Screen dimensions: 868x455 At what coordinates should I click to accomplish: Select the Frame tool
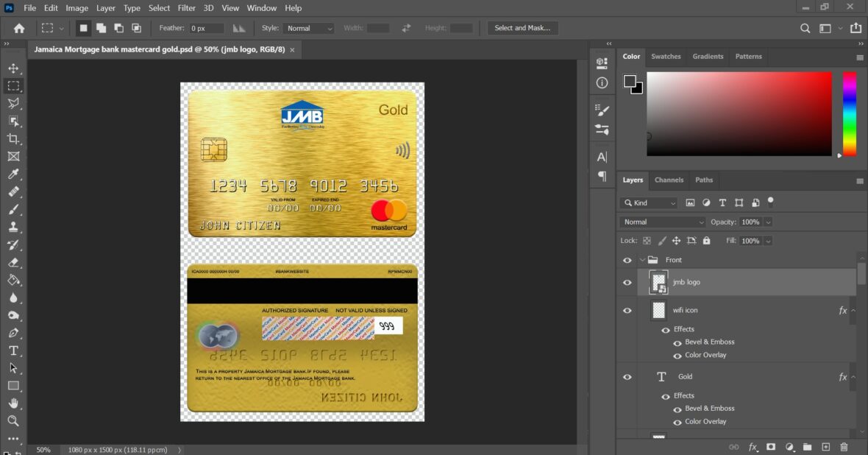(13, 156)
